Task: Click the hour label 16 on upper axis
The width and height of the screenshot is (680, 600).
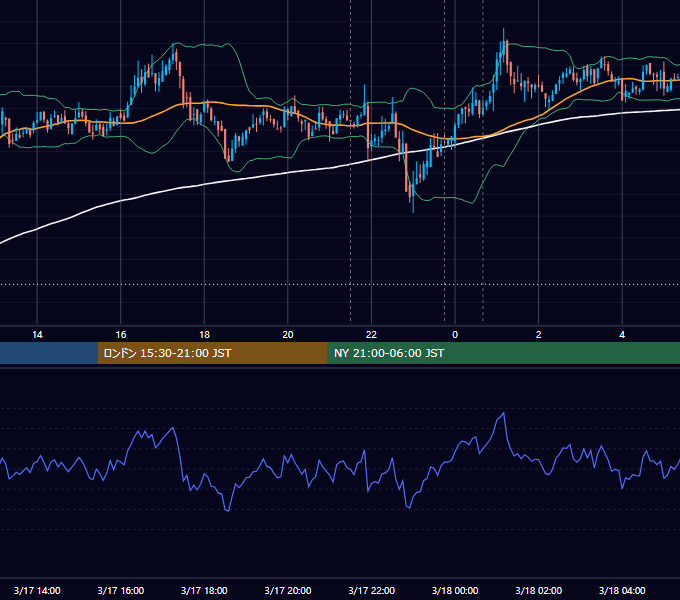Action: click(121, 335)
